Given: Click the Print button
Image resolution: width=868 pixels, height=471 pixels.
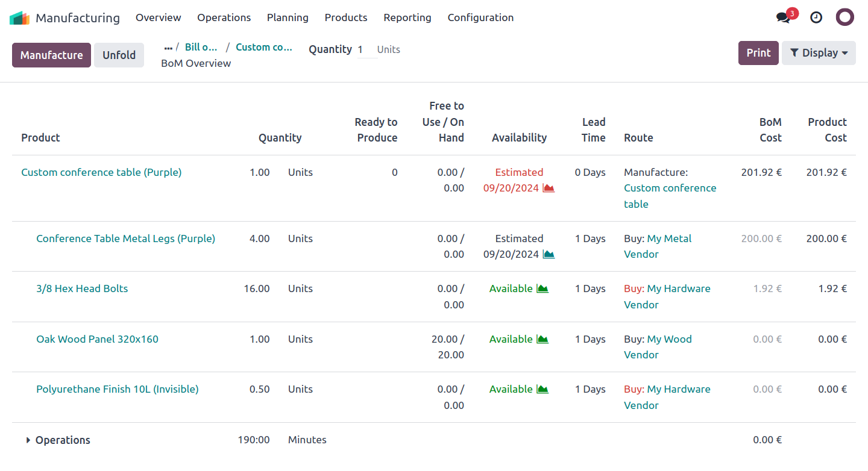Looking at the screenshot, I should [x=758, y=53].
